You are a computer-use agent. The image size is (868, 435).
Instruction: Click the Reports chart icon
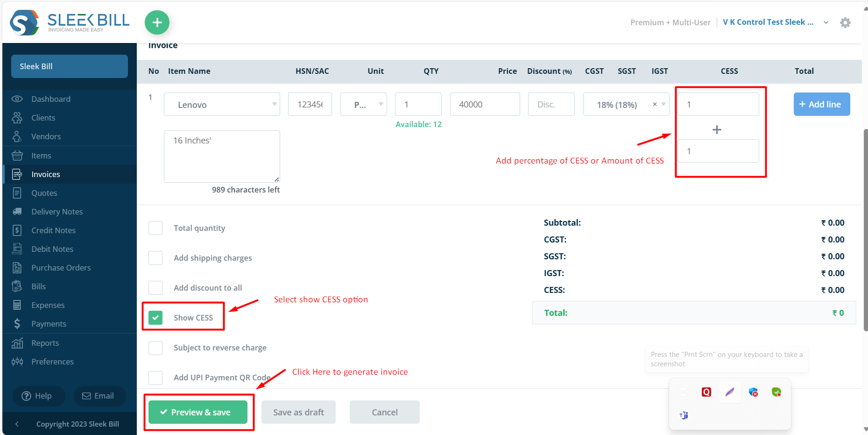(17, 343)
